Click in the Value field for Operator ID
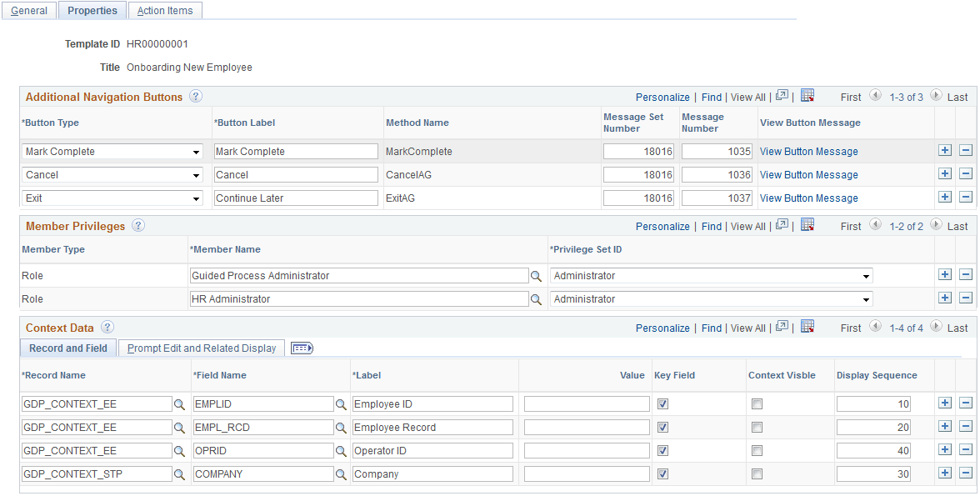The image size is (980, 496). [x=585, y=449]
